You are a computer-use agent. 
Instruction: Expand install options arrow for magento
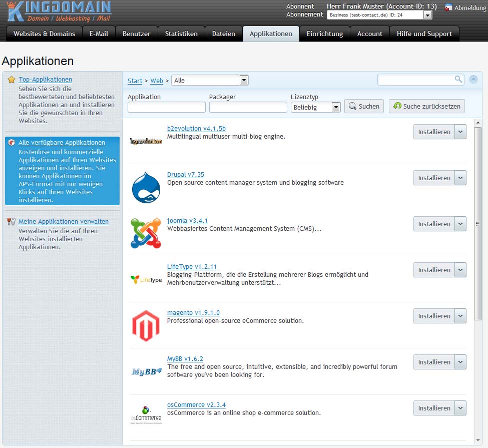click(460, 316)
